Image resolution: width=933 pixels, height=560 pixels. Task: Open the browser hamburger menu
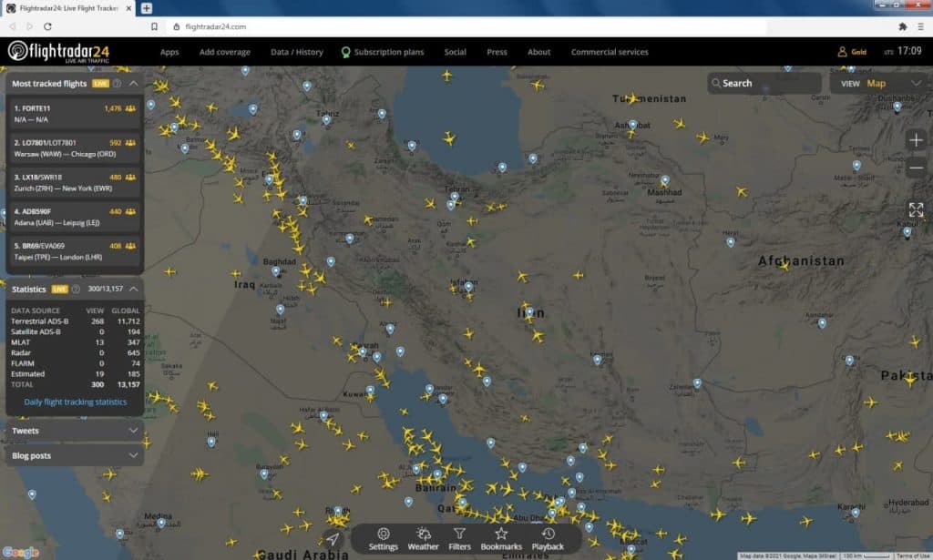click(x=920, y=26)
